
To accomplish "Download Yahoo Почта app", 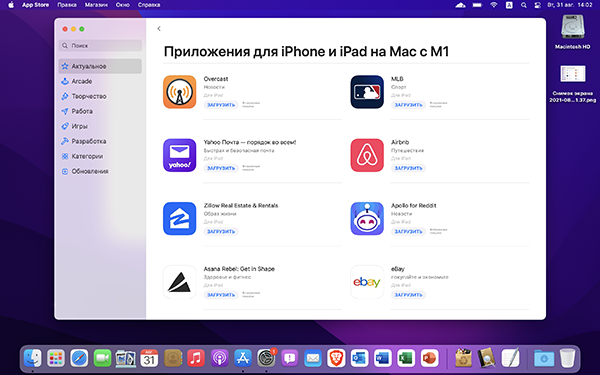I will [221, 168].
